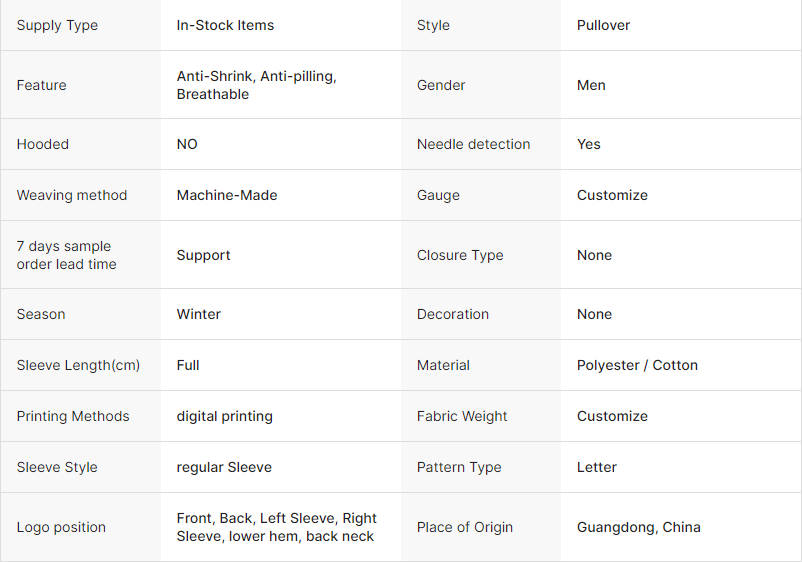Click the Supply Type label
Image resolution: width=802 pixels, height=562 pixels.
57,25
